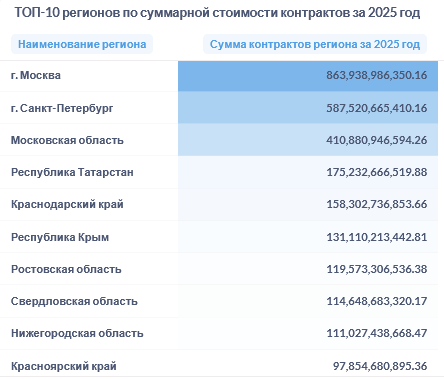
Task: Click the value 131,110,213,442.81
Action: coord(377,237)
